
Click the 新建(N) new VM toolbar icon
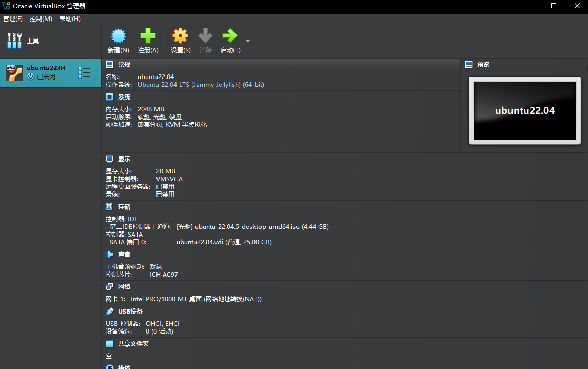119,36
